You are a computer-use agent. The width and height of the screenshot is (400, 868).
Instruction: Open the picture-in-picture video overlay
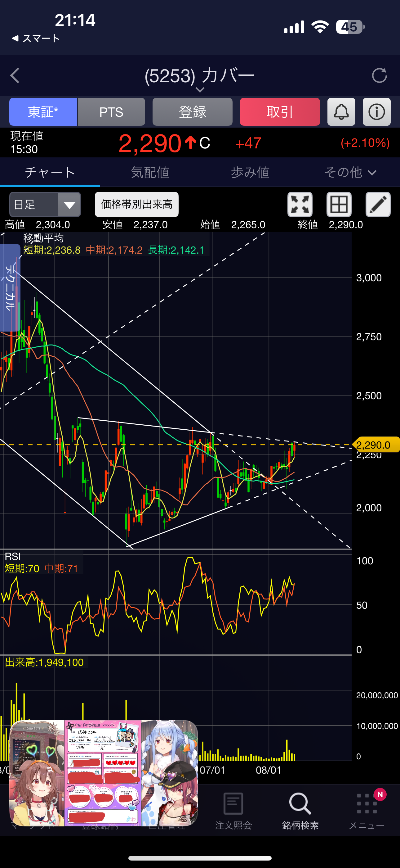click(104, 773)
